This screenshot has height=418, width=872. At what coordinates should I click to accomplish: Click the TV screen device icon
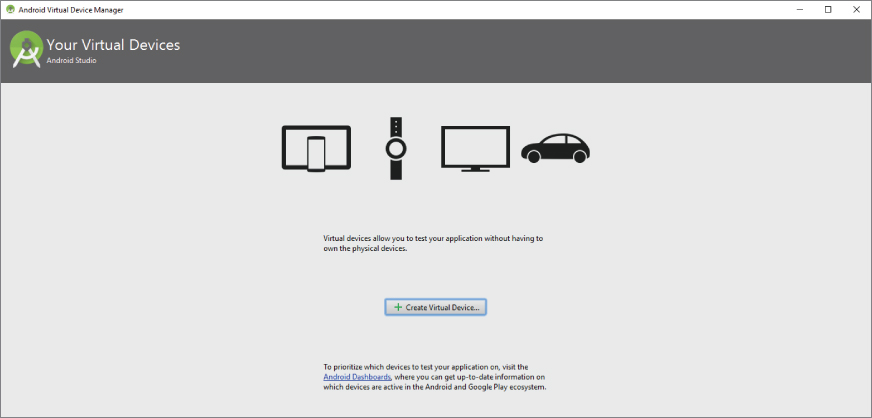pyautogui.click(x=475, y=148)
